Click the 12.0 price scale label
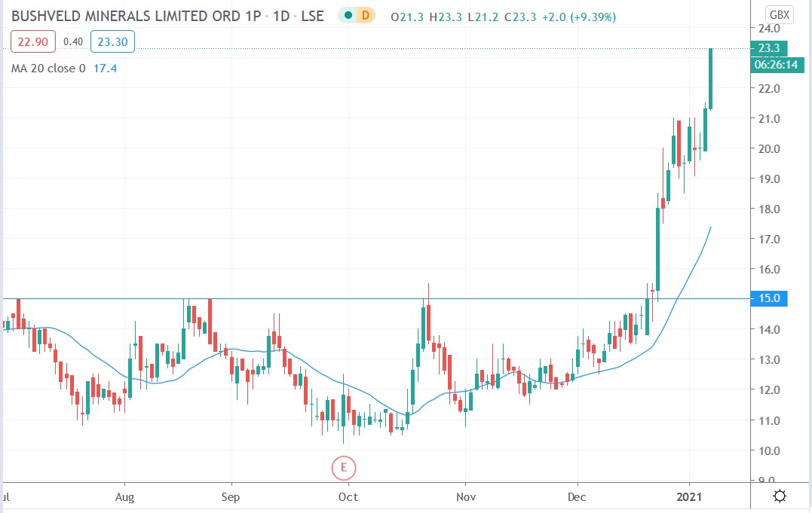The width and height of the screenshot is (812, 513). coord(769,389)
